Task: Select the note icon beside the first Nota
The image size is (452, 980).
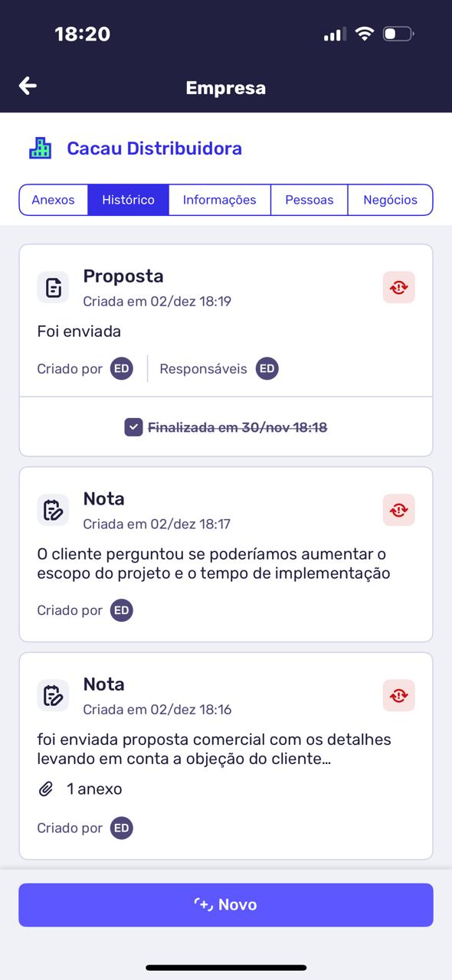Action: (x=52, y=508)
